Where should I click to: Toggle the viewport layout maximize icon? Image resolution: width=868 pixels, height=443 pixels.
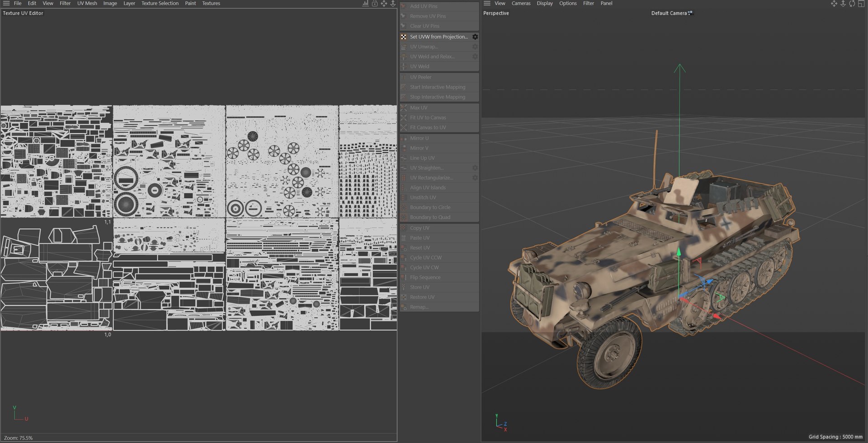tap(861, 3)
